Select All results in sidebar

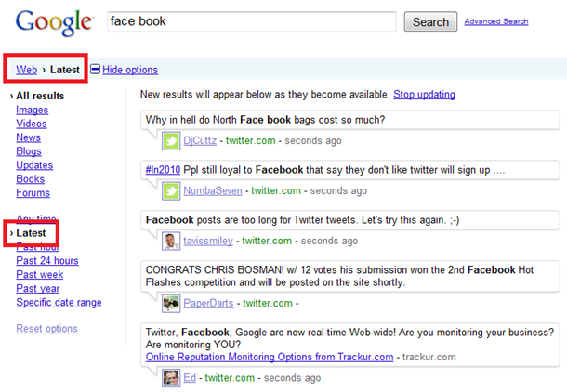(x=40, y=96)
